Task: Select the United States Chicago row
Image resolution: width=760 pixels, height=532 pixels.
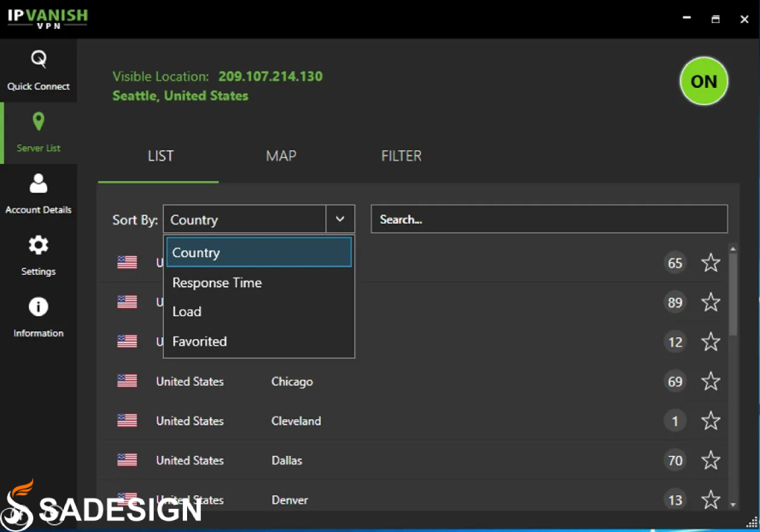Action: 413,382
